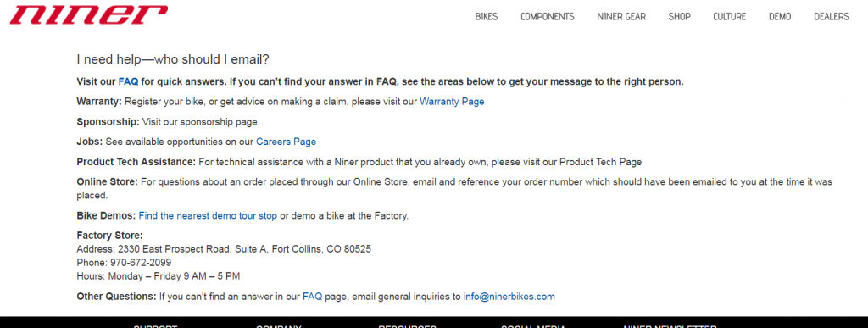The width and height of the screenshot is (868, 328).
Task: Click the factory phone number 970-672-2099
Action: [141, 262]
